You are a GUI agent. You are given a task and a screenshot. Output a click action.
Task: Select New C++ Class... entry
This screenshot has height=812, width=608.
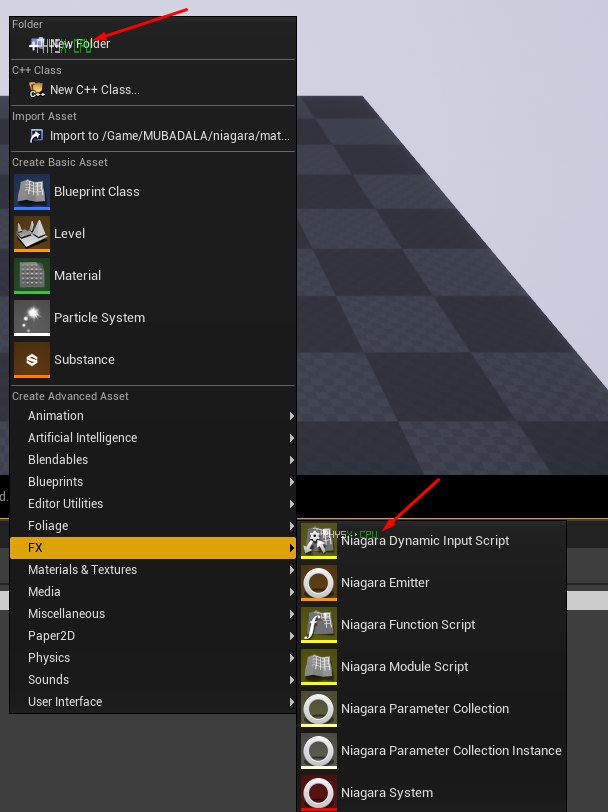tap(153, 90)
